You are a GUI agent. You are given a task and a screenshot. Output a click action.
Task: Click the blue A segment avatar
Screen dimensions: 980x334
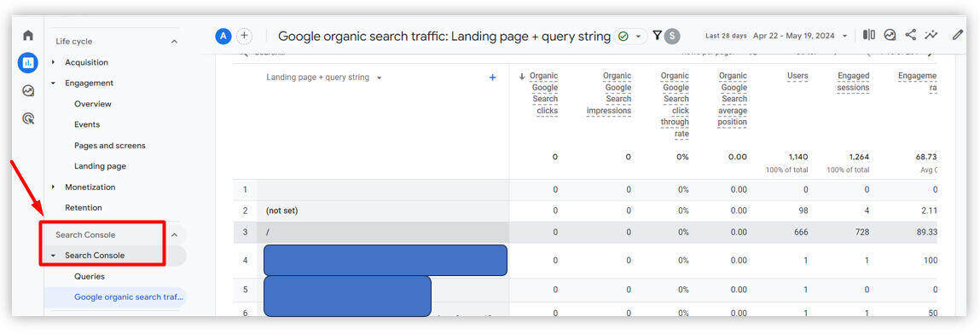223,36
